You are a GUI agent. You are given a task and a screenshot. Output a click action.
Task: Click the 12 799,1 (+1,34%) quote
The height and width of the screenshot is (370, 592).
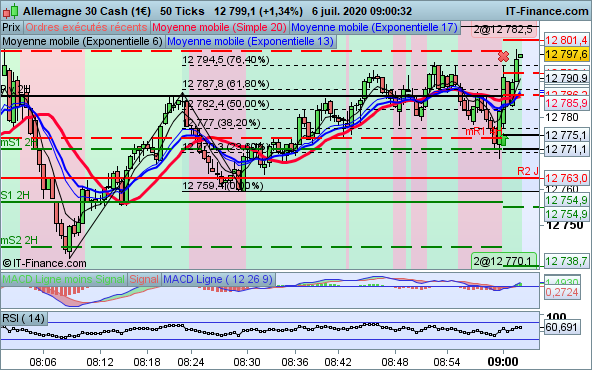point(258,11)
